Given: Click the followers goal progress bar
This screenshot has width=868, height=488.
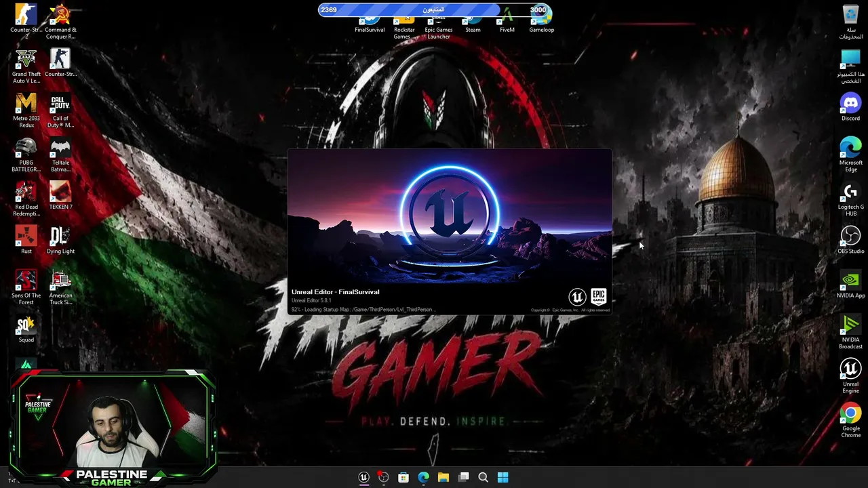Looking at the screenshot, I should click(435, 9).
